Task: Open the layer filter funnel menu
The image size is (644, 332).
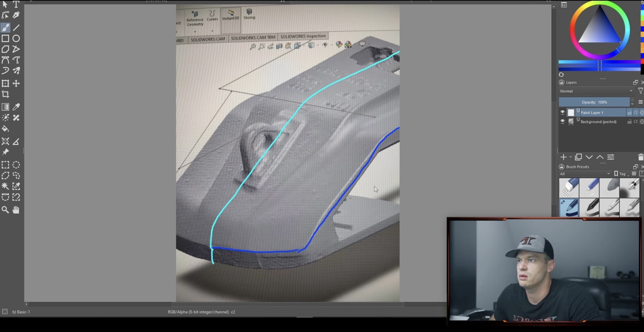Action: [x=640, y=91]
